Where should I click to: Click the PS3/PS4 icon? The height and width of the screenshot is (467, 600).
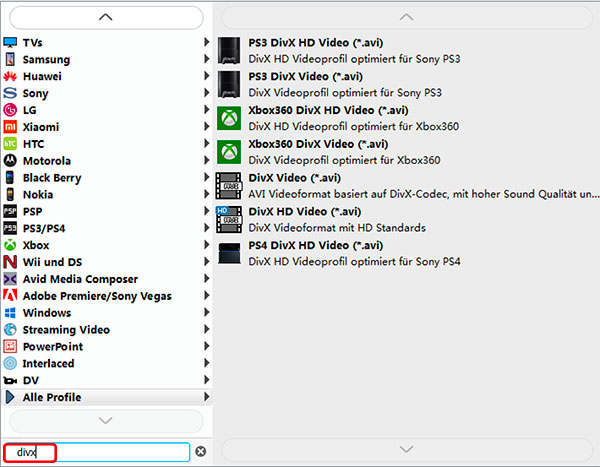pyautogui.click(x=10, y=228)
